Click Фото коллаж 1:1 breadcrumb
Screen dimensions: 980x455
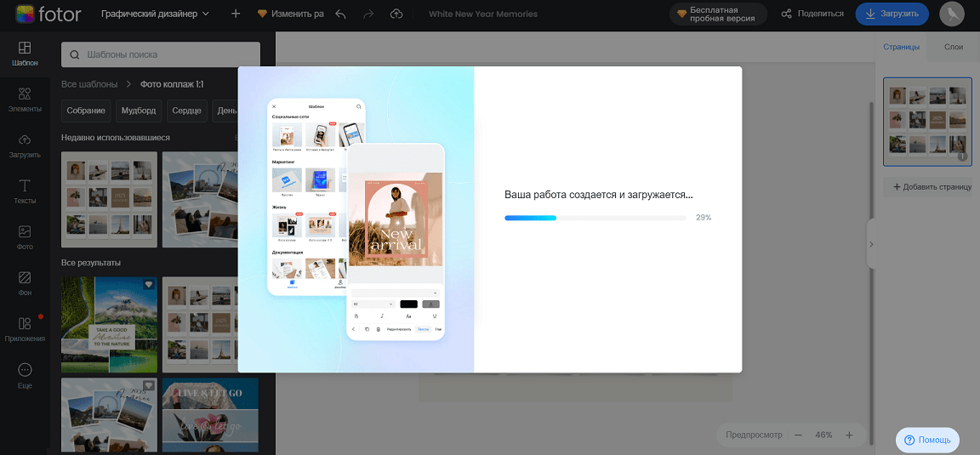click(172, 83)
